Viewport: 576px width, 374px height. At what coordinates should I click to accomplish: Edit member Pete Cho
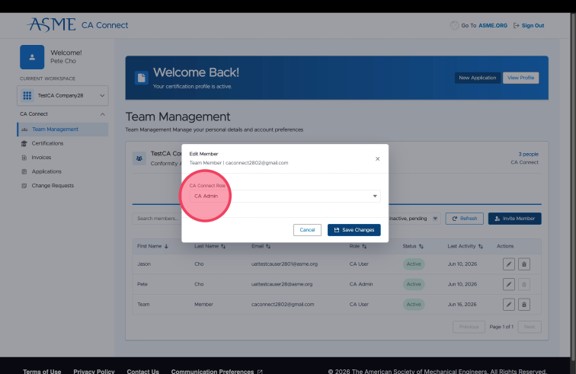tap(509, 284)
